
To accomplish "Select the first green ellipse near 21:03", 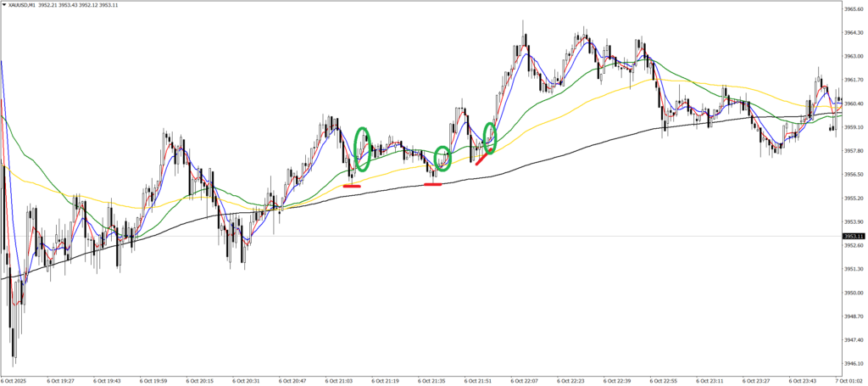I will (x=362, y=149).
